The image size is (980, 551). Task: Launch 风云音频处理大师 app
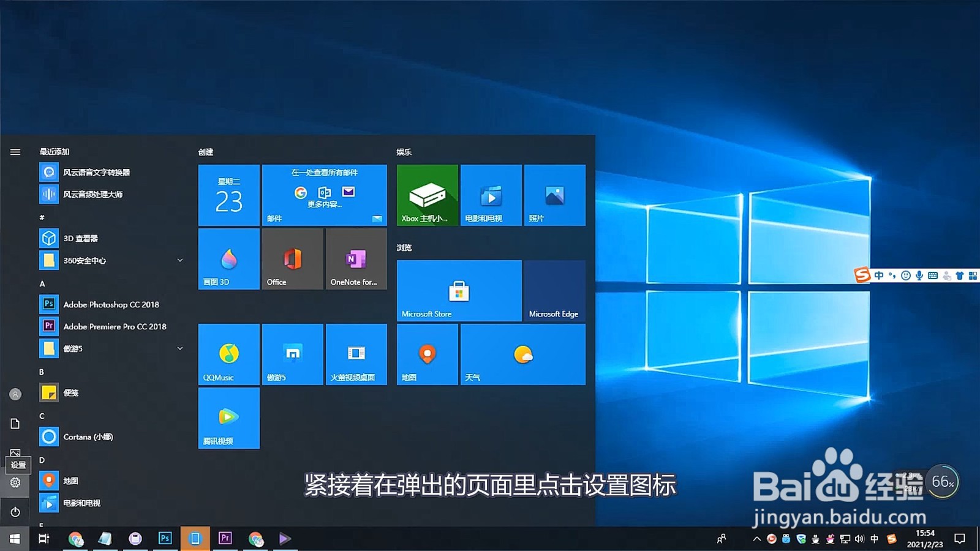[111, 195]
